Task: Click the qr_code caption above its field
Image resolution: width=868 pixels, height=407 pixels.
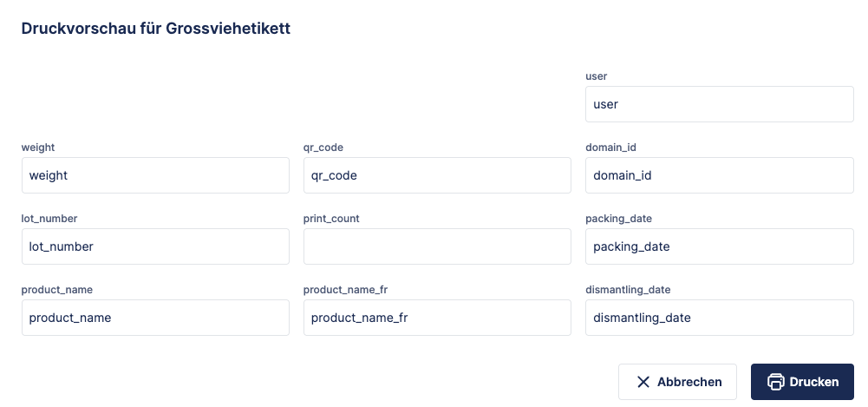Action: [x=323, y=148]
